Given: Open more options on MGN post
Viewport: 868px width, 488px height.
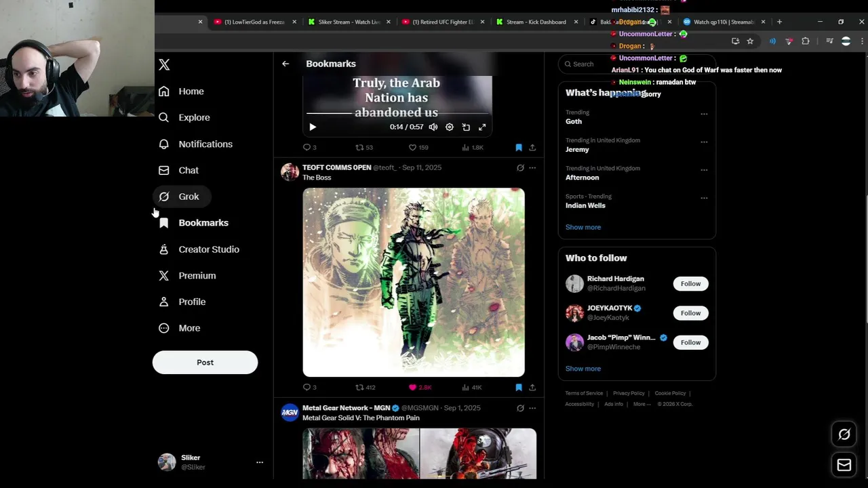Looking at the screenshot, I should tap(532, 408).
